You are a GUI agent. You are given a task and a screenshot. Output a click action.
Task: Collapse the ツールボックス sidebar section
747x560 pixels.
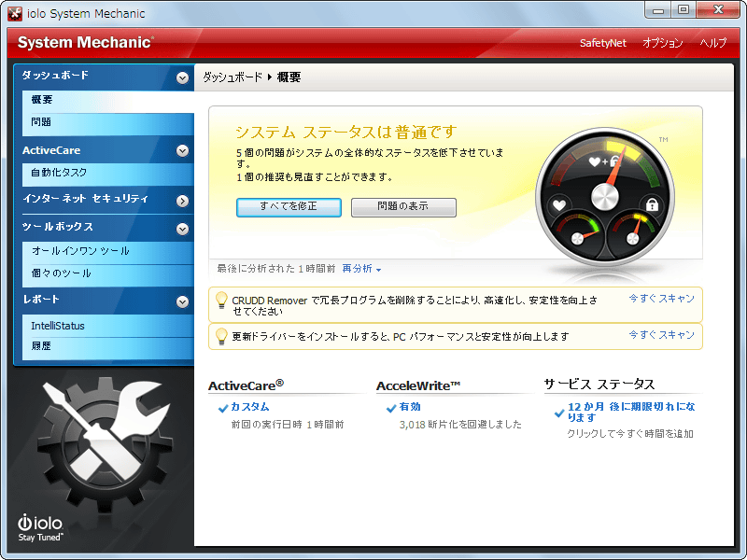182,229
